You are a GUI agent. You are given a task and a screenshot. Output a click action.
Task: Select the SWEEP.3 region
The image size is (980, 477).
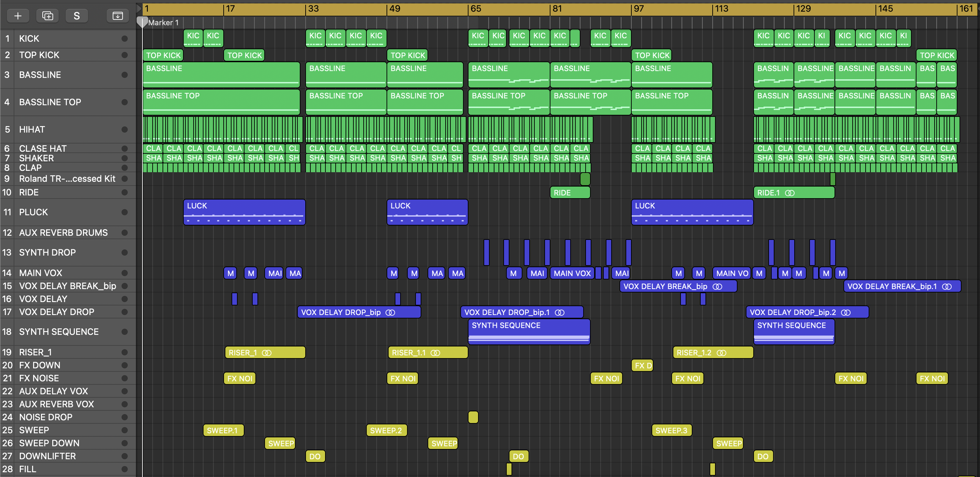coord(672,430)
